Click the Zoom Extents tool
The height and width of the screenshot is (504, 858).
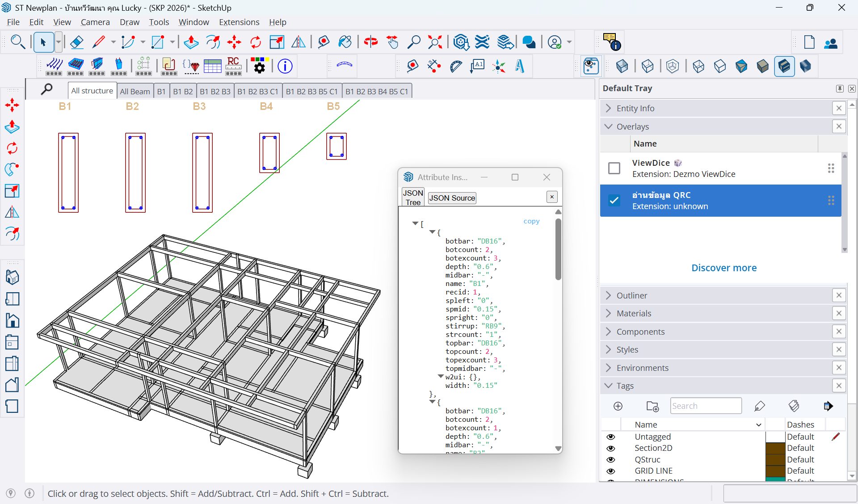[435, 42]
